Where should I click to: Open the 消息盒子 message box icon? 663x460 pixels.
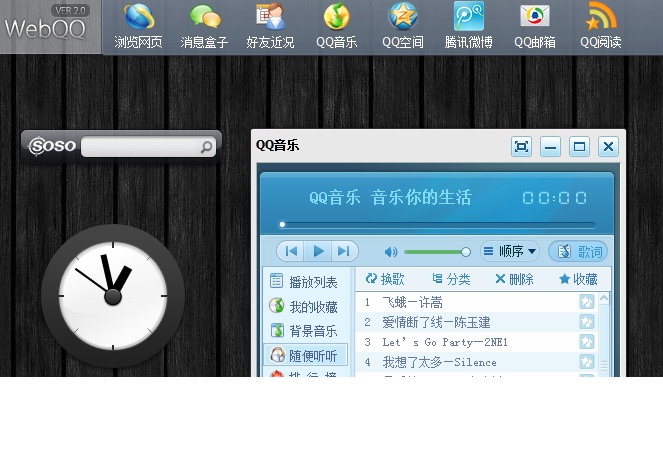point(205,25)
